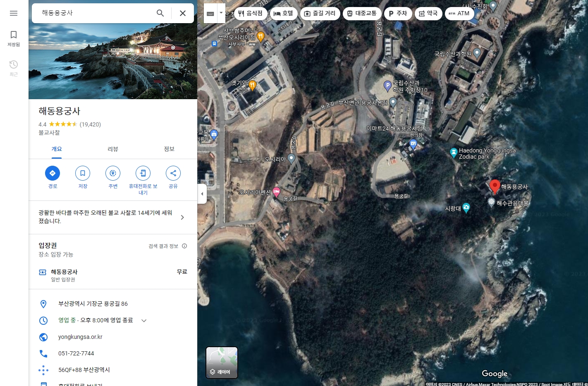The width and height of the screenshot is (588, 386).
Task: Filter map by 대중교통 transit
Action: (362, 14)
